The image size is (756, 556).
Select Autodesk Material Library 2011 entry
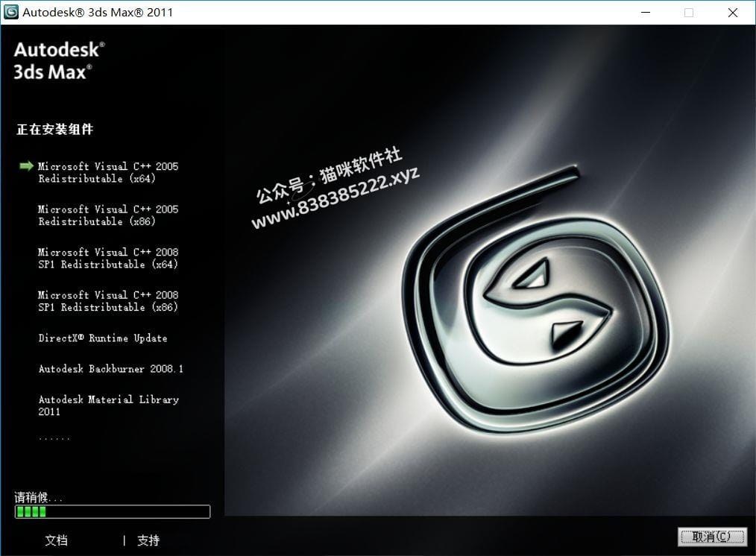tap(109, 405)
